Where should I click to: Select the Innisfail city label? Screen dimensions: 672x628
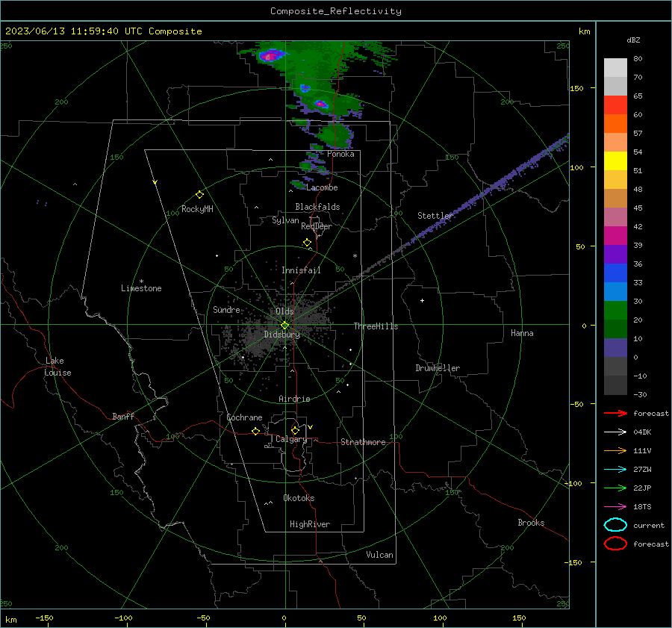(x=301, y=270)
